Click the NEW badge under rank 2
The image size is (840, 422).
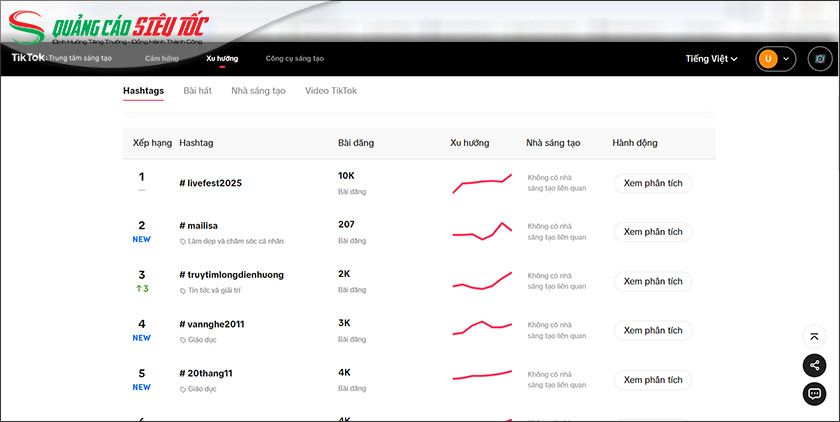(x=141, y=239)
